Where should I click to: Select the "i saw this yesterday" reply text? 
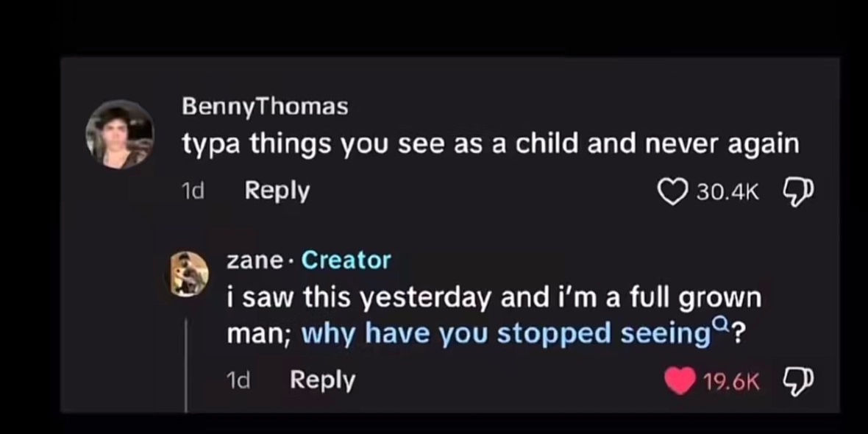(x=494, y=316)
